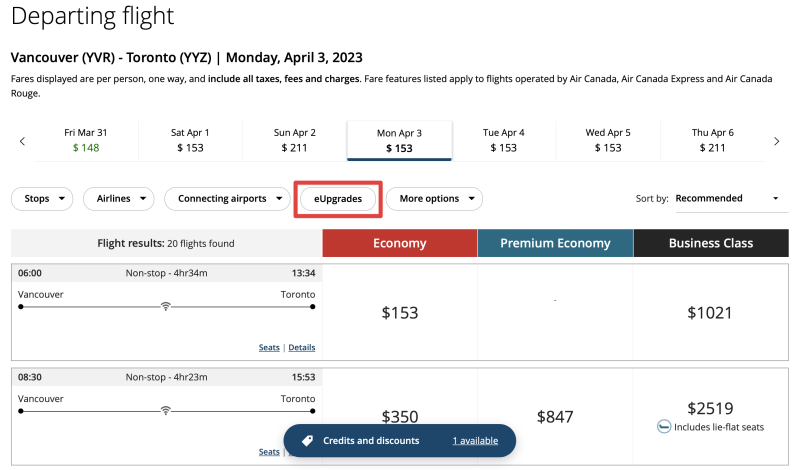Select the Tue Apr 4 date tab
The width and height of the screenshot is (800, 470).
pos(503,140)
